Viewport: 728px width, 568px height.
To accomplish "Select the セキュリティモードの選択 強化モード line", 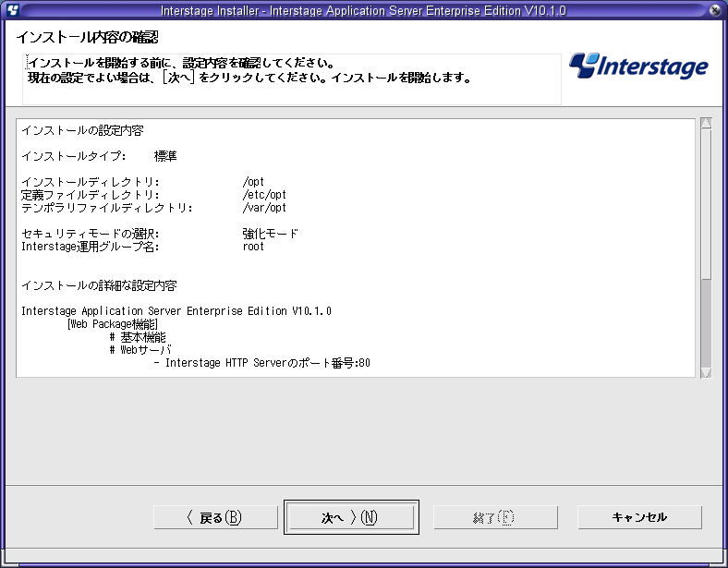I will click(x=159, y=234).
